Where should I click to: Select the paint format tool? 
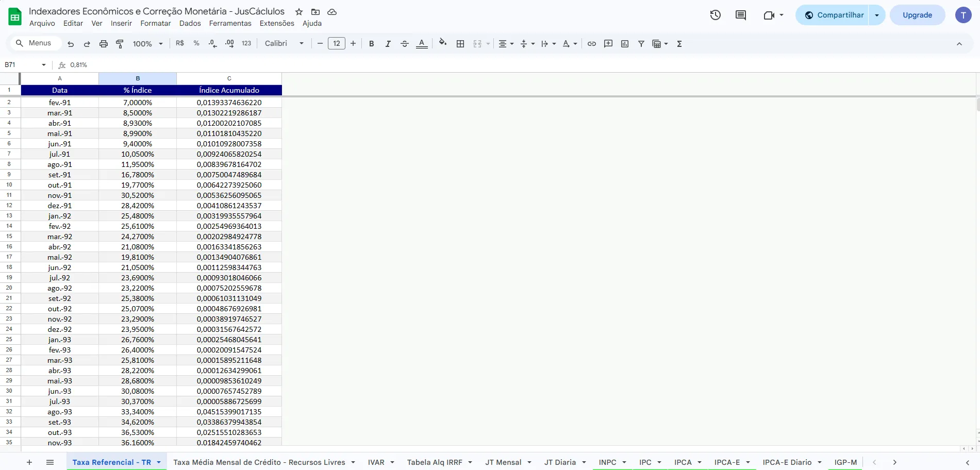[x=120, y=44]
